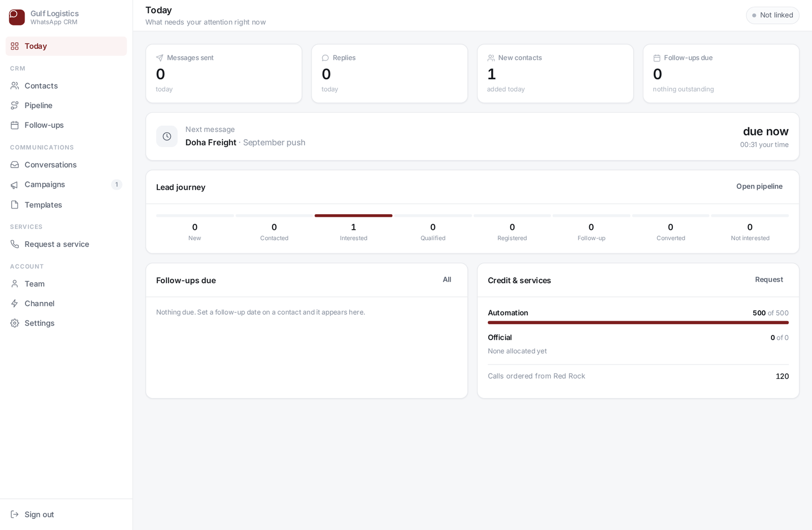Screen dimensions: 812x530
Task: Click the Settings gear icon
Action: point(15,323)
